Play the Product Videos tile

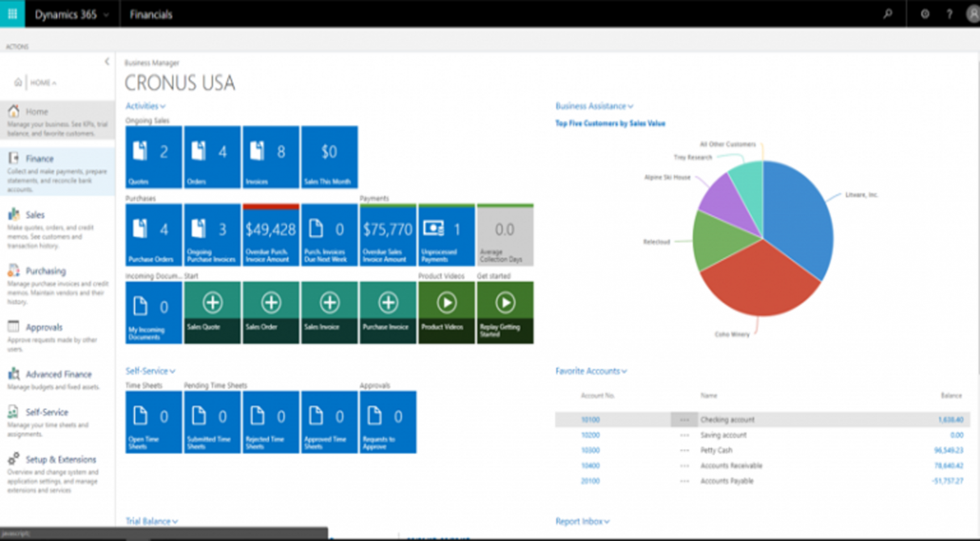click(x=446, y=302)
